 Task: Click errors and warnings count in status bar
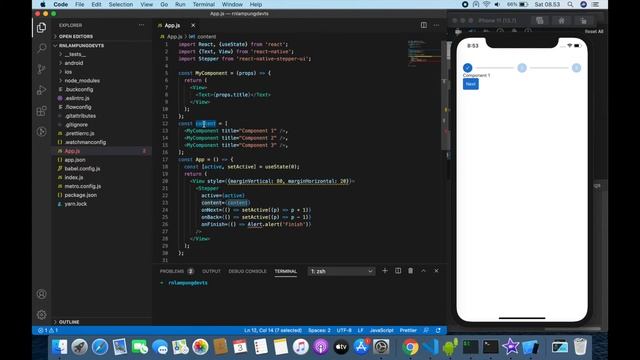(48, 330)
